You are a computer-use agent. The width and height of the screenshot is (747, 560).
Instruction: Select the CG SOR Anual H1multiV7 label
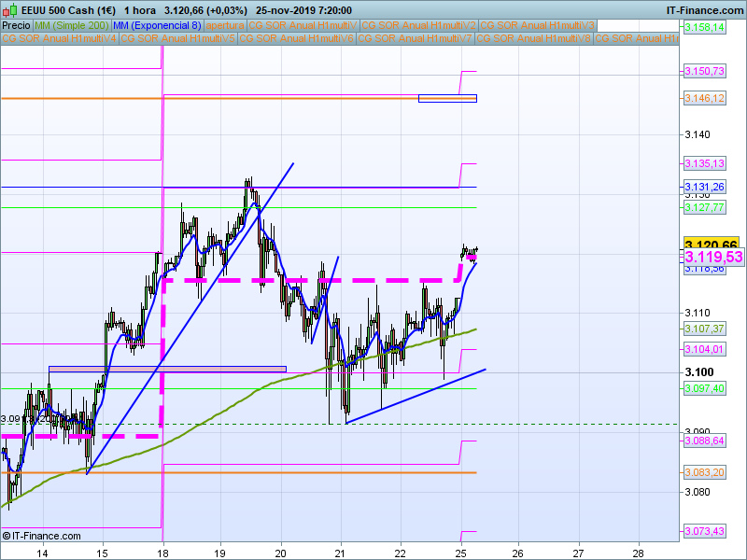click(415, 38)
